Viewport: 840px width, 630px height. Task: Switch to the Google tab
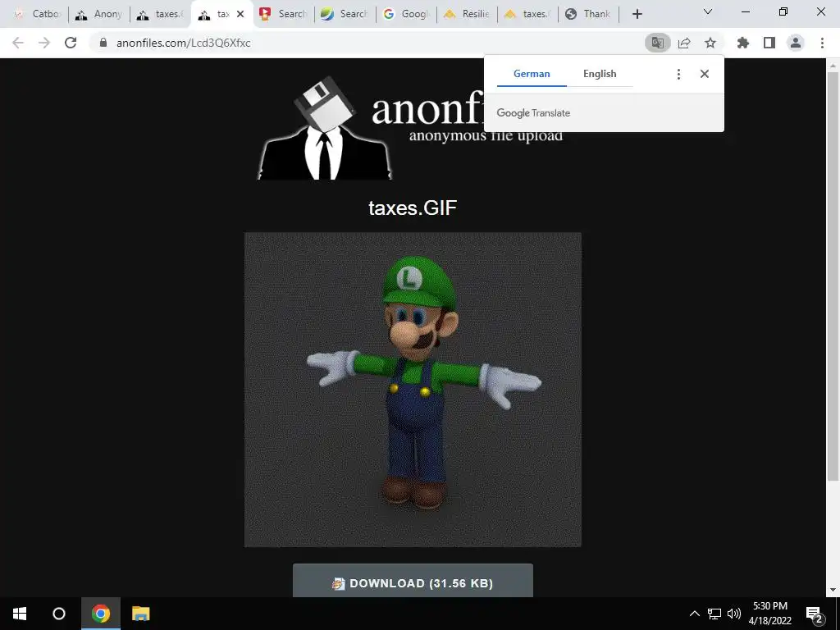[x=406, y=14]
